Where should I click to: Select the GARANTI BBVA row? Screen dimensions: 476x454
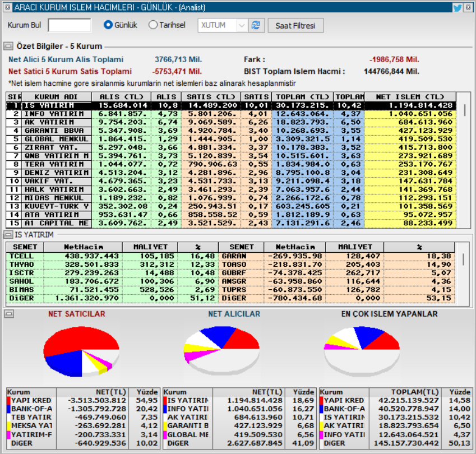tap(231, 131)
